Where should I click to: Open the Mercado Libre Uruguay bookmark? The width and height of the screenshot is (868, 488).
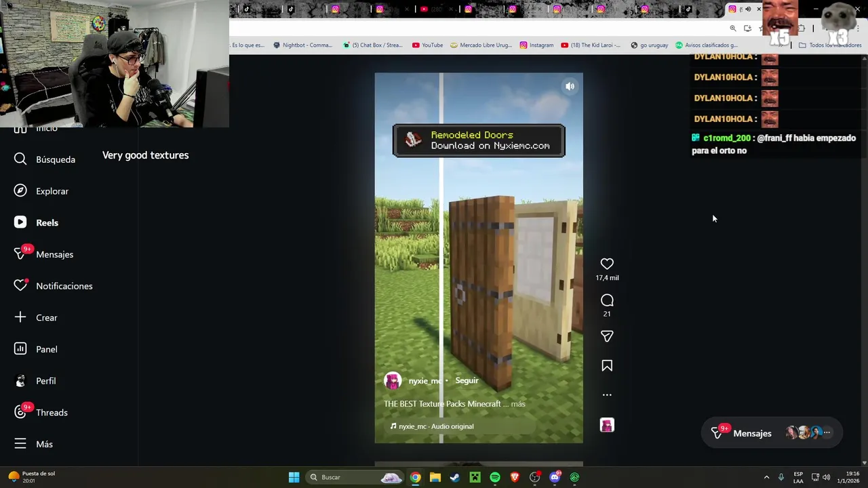(x=481, y=45)
